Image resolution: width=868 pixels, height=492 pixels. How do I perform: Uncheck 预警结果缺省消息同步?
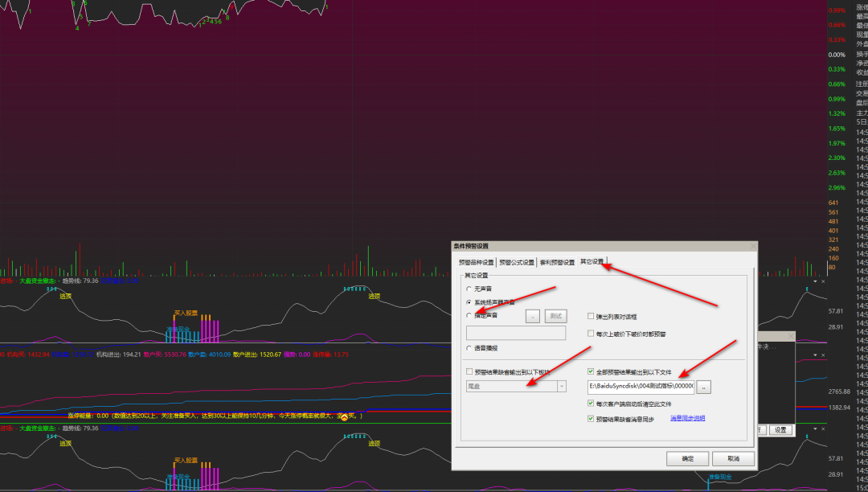pos(591,419)
